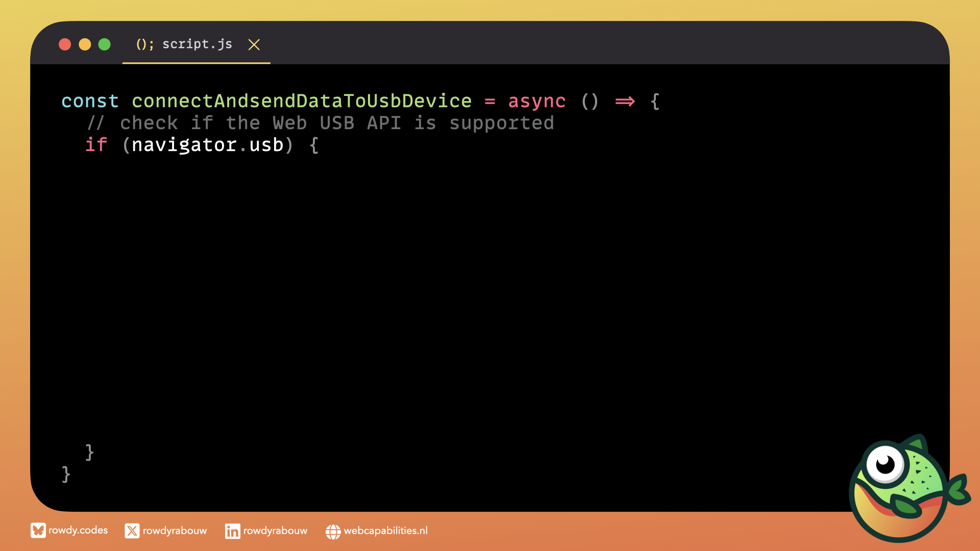980x551 pixels.
Task: Click the green maximize window dot
Action: tap(105, 45)
